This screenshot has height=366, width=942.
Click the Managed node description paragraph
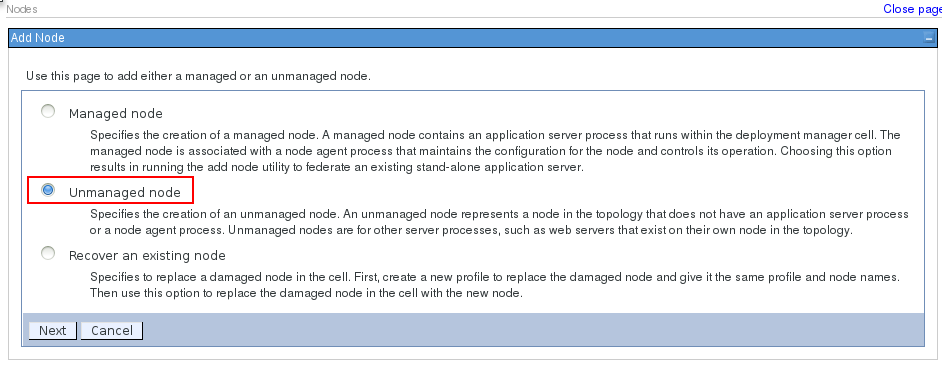(495, 151)
